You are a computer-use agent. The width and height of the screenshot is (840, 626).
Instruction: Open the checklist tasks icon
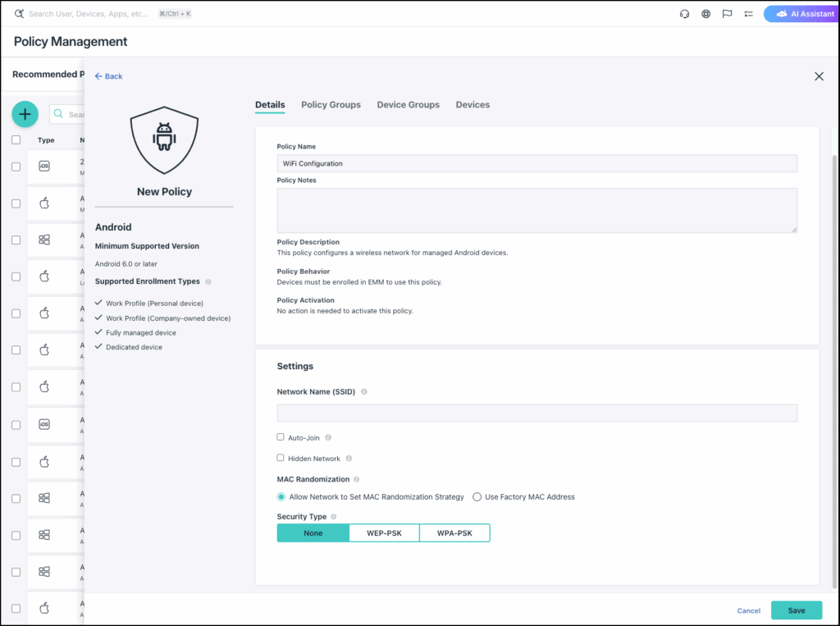[748, 14]
